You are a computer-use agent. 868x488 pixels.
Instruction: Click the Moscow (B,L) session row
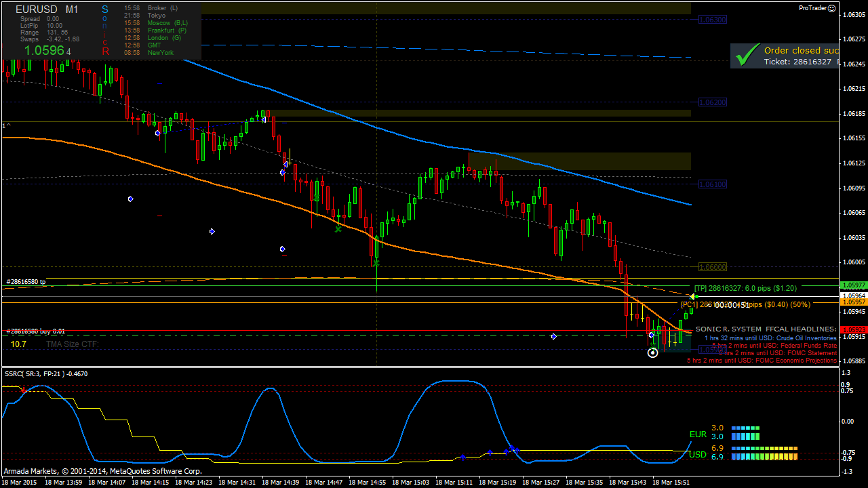(x=156, y=23)
